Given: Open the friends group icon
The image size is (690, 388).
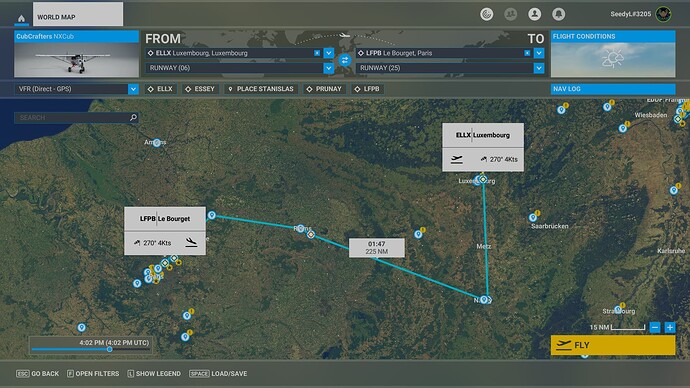Looking at the screenshot, I should click(x=510, y=14).
